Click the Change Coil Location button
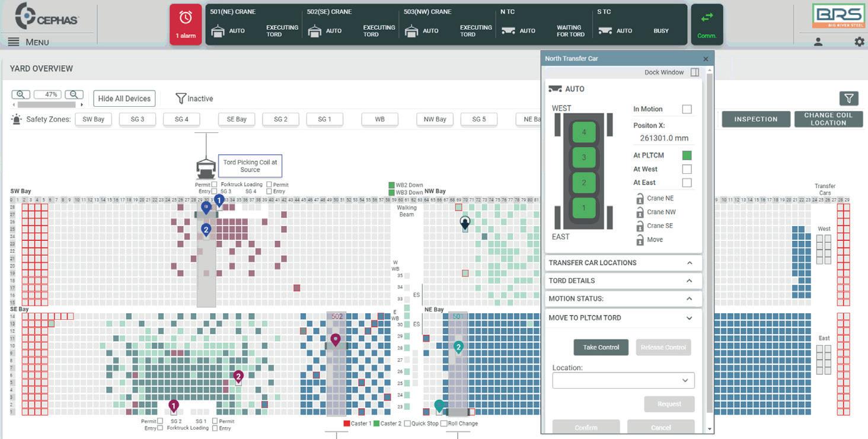 pyautogui.click(x=828, y=119)
